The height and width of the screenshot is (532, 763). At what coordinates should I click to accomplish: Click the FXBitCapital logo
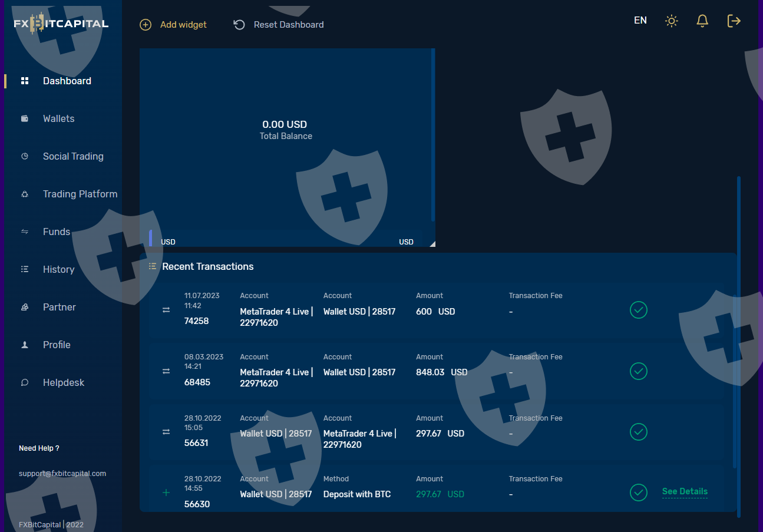(x=61, y=24)
